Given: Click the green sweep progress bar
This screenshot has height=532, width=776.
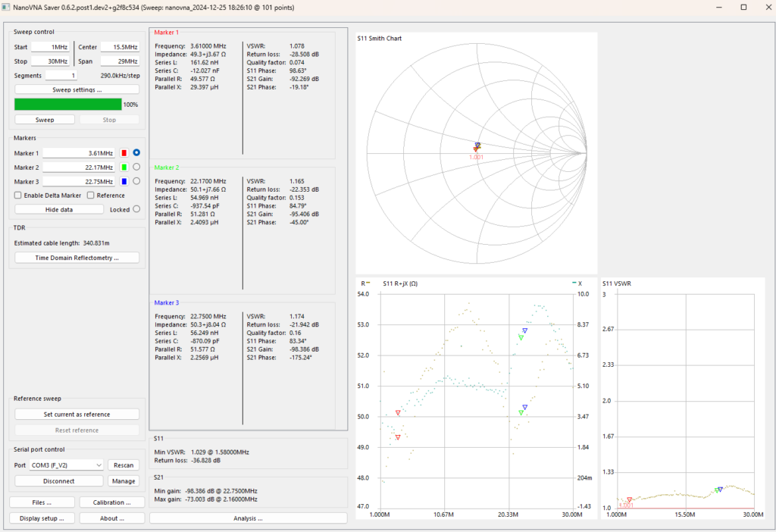Looking at the screenshot, I should 67,105.
